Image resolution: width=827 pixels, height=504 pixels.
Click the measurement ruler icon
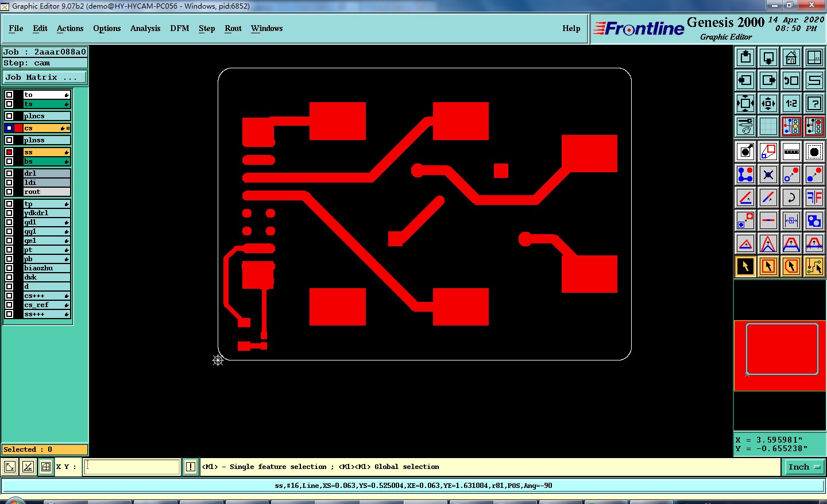(x=791, y=152)
